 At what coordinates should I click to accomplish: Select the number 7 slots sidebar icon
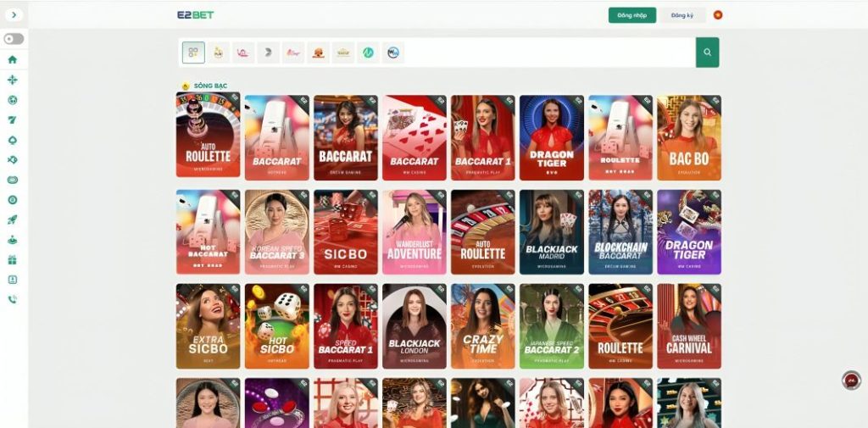pos(12,120)
